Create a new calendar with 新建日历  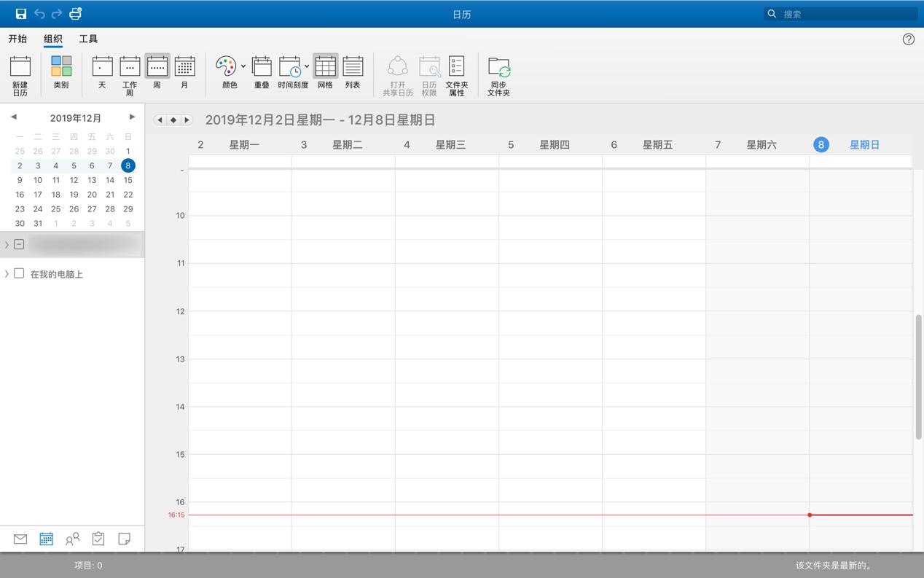pyautogui.click(x=20, y=73)
